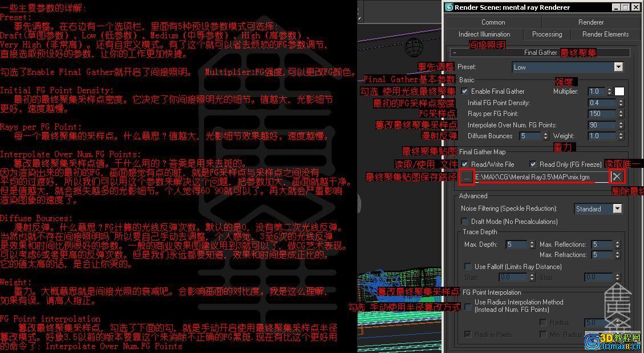Switch to the Renderer tab
The image size is (644, 353).
pyautogui.click(x=590, y=22)
